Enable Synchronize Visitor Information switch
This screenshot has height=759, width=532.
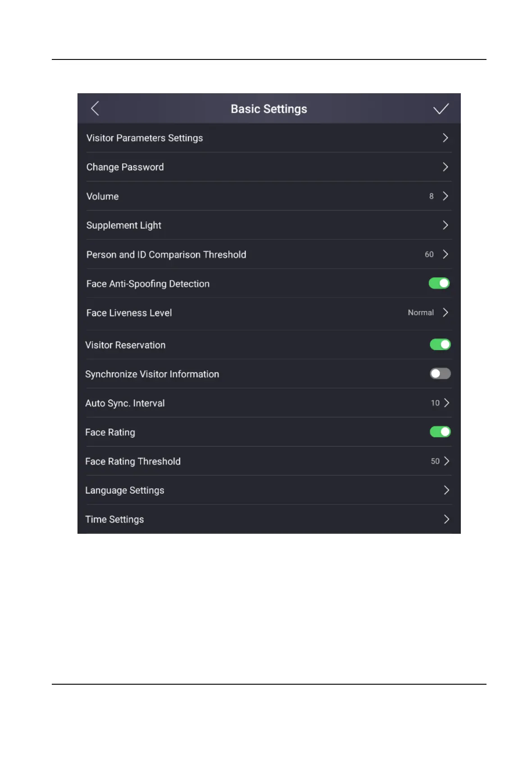[440, 373]
